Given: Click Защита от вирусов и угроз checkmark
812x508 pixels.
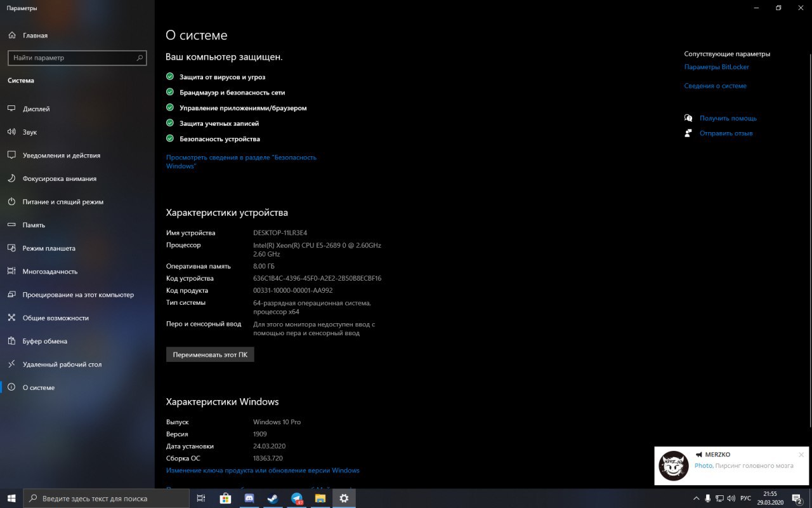Looking at the screenshot, I should click(170, 77).
